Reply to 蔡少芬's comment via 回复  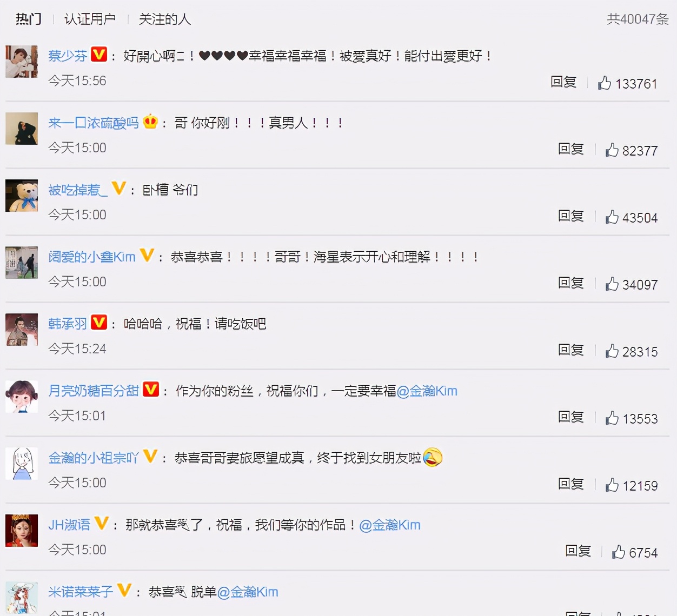click(x=563, y=82)
